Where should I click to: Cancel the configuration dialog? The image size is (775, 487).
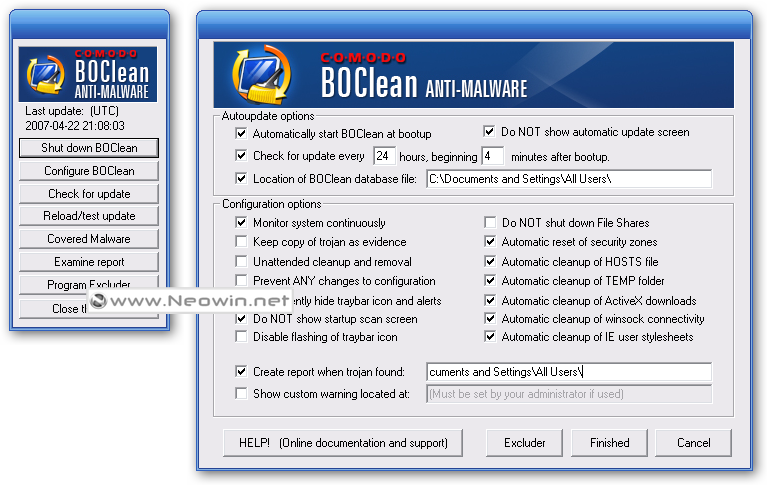point(693,443)
